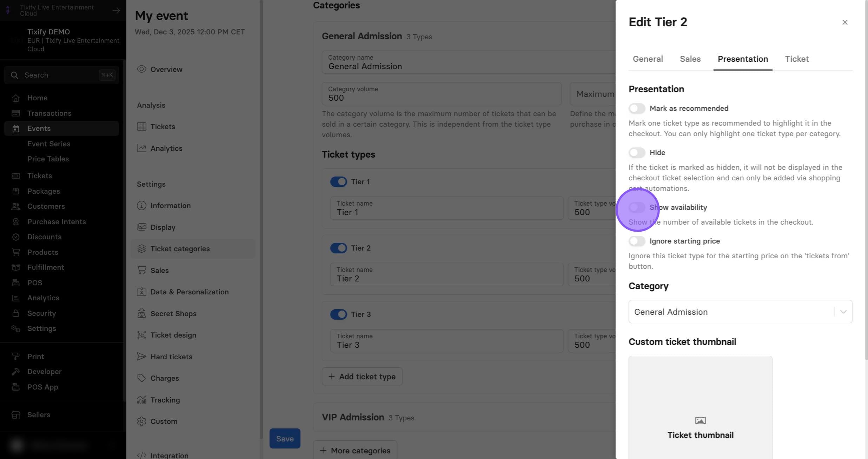Turn on the Hide toggle

[637, 153]
